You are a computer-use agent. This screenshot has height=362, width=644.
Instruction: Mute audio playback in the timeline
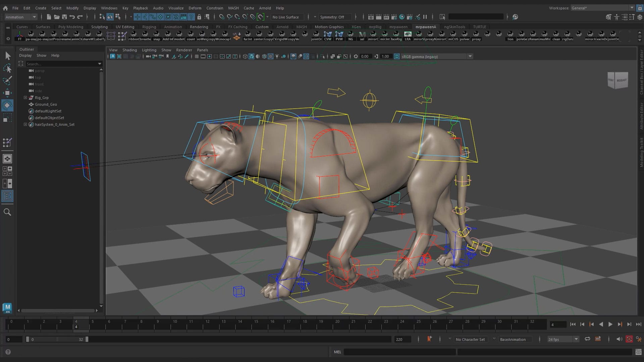click(619, 339)
